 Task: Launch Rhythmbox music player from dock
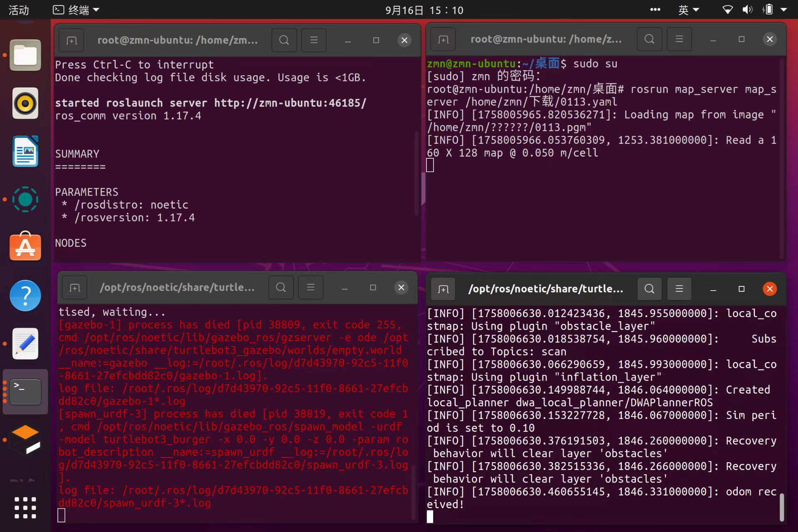(25, 103)
